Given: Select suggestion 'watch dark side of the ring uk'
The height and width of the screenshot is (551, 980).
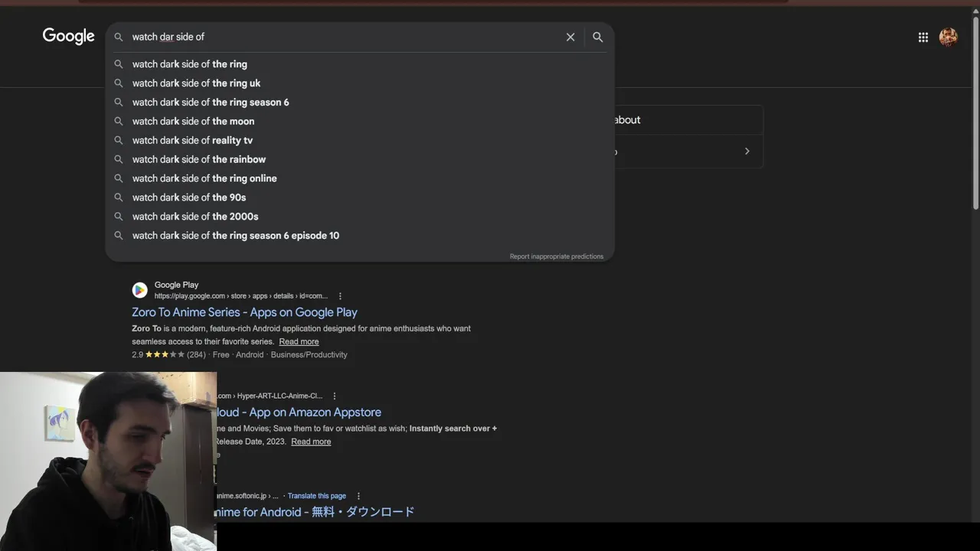Looking at the screenshot, I should tap(360, 83).
